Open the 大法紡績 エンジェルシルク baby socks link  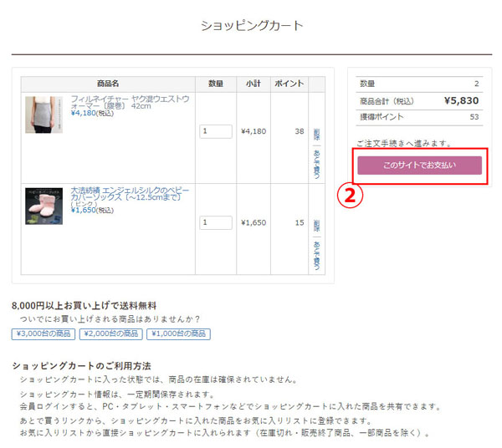tap(130, 195)
